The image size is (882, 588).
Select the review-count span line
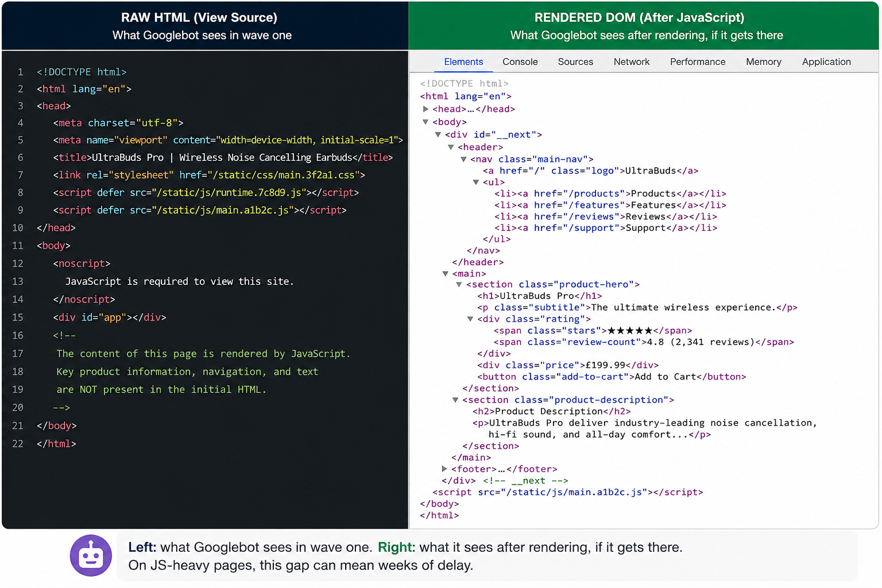(x=644, y=342)
